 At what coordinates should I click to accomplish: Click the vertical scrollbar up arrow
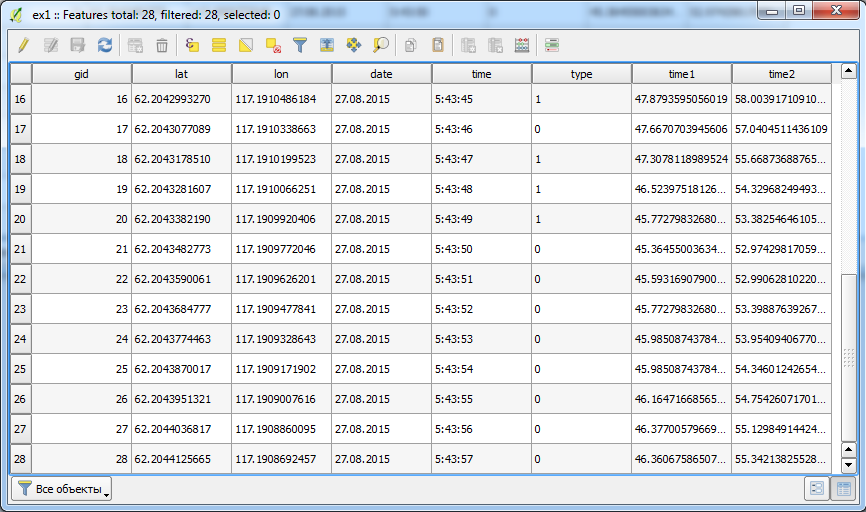point(848,72)
